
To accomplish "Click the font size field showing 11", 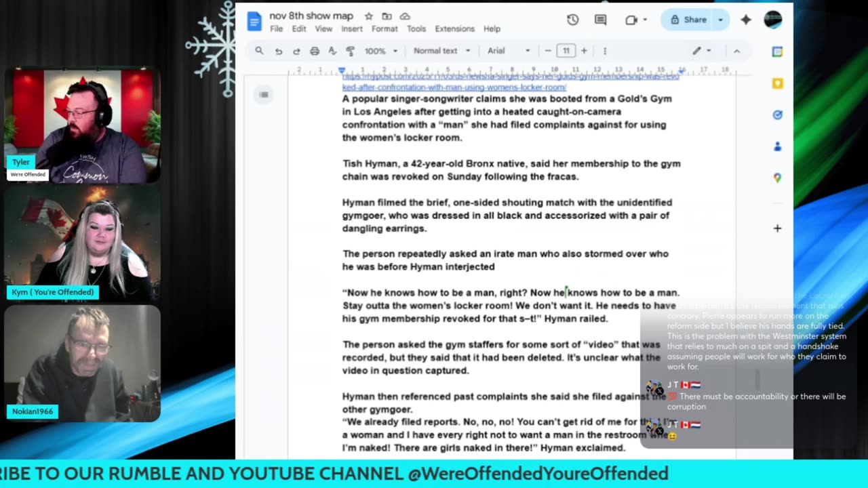I will pos(566,51).
